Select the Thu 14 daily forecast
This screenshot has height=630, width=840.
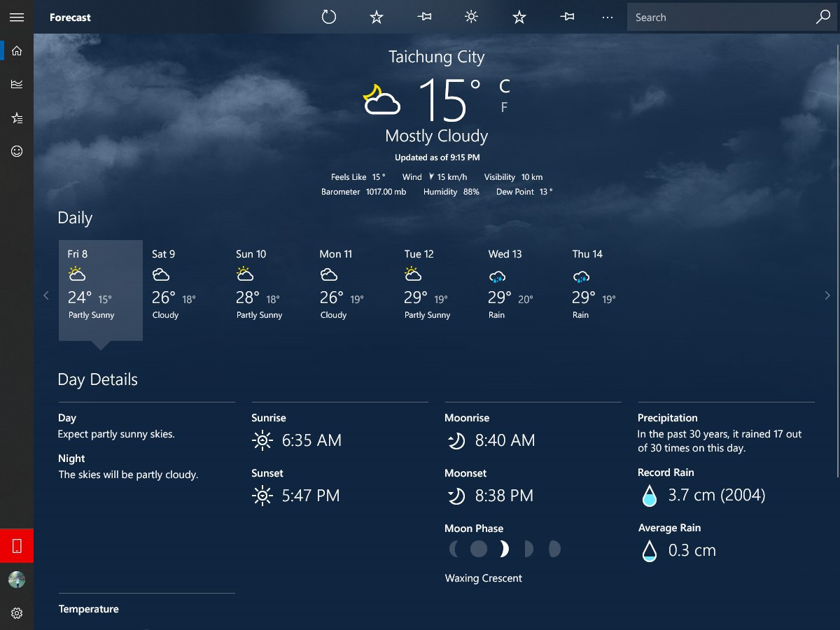click(x=605, y=290)
